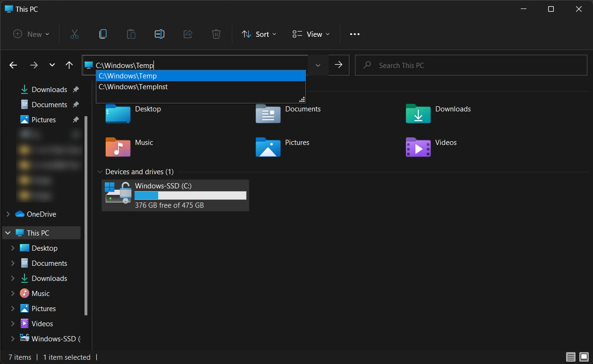
Task: Open the Windows-SSD label in the sidebar tree
Action: [x=56, y=339]
